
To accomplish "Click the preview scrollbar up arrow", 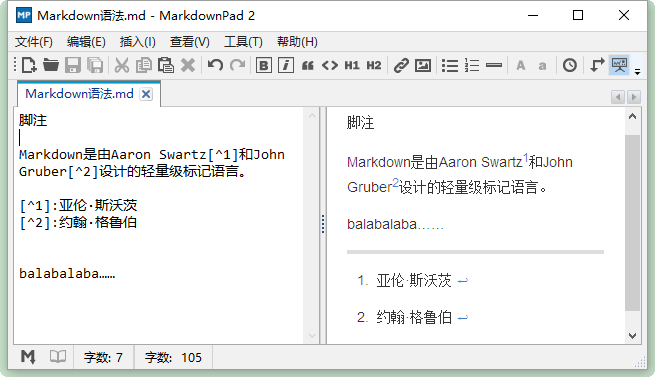I will coord(632,117).
